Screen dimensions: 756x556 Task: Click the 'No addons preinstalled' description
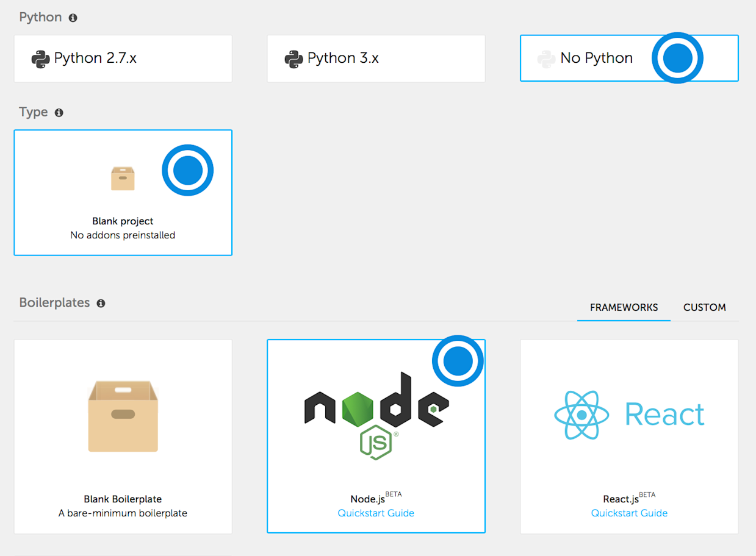click(123, 235)
